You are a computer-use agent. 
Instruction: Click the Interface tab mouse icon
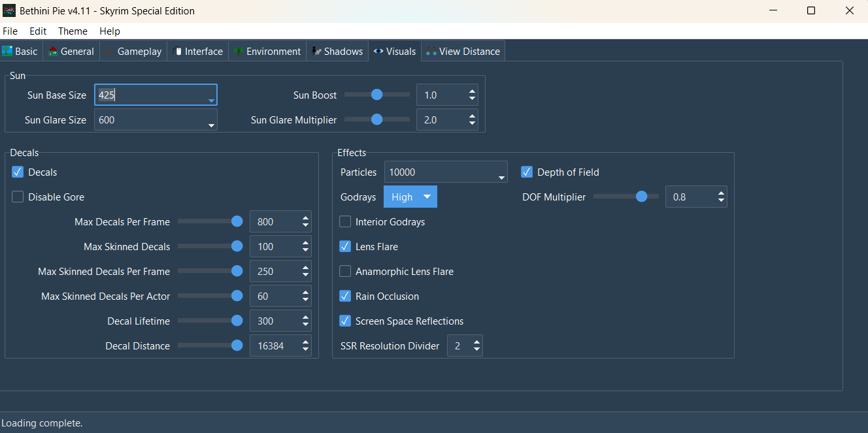178,51
